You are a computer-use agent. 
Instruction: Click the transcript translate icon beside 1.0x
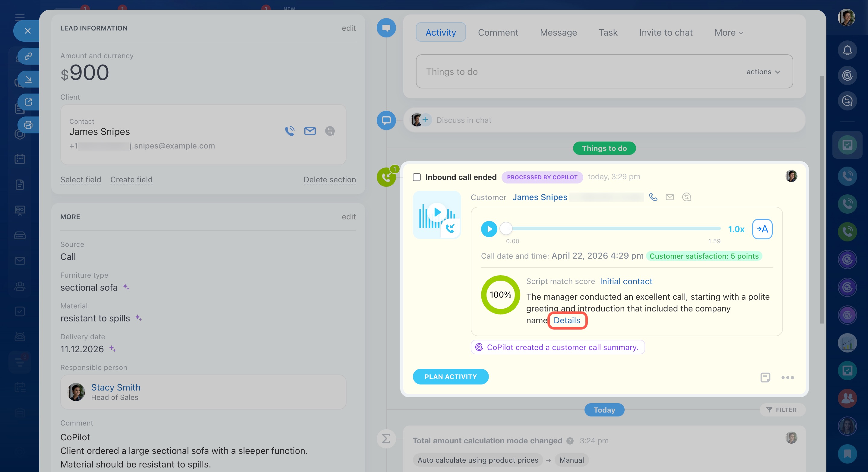pyautogui.click(x=762, y=229)
